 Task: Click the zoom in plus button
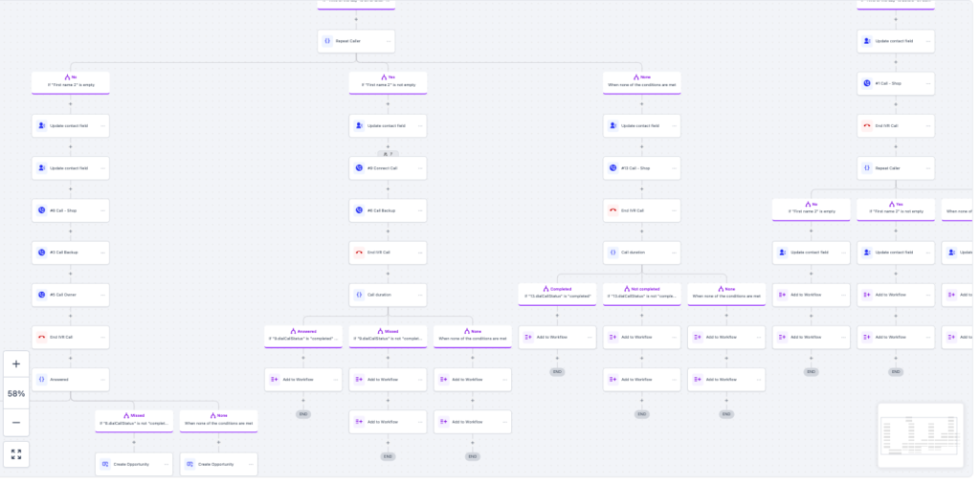[16, 364]
